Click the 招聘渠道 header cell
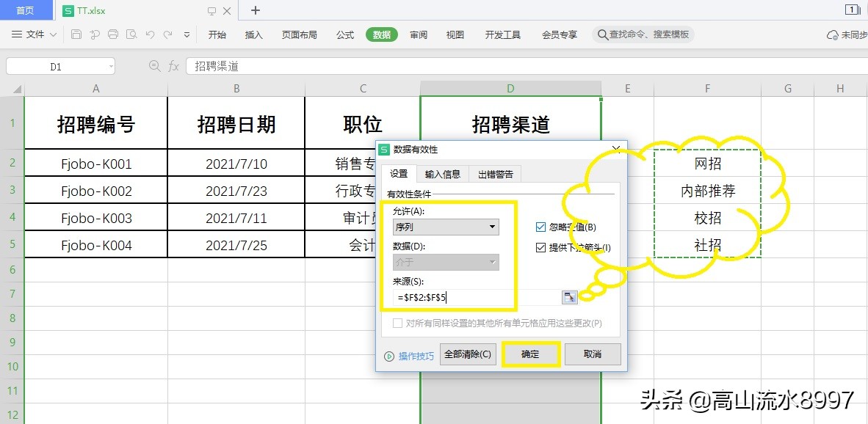This screenshot has width=868, height=424. click(510, 124)
